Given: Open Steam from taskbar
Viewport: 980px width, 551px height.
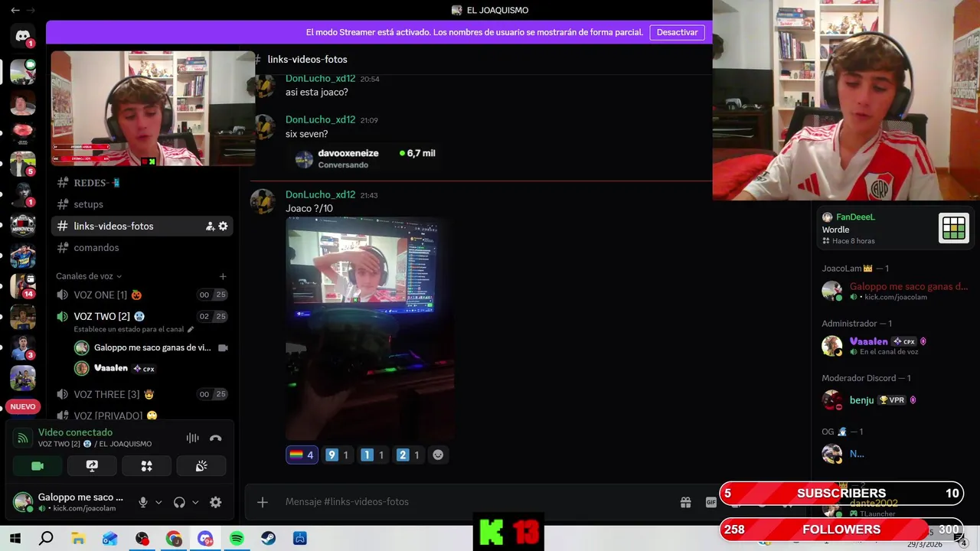Looking at the screenshot, I should click(269, 539).
